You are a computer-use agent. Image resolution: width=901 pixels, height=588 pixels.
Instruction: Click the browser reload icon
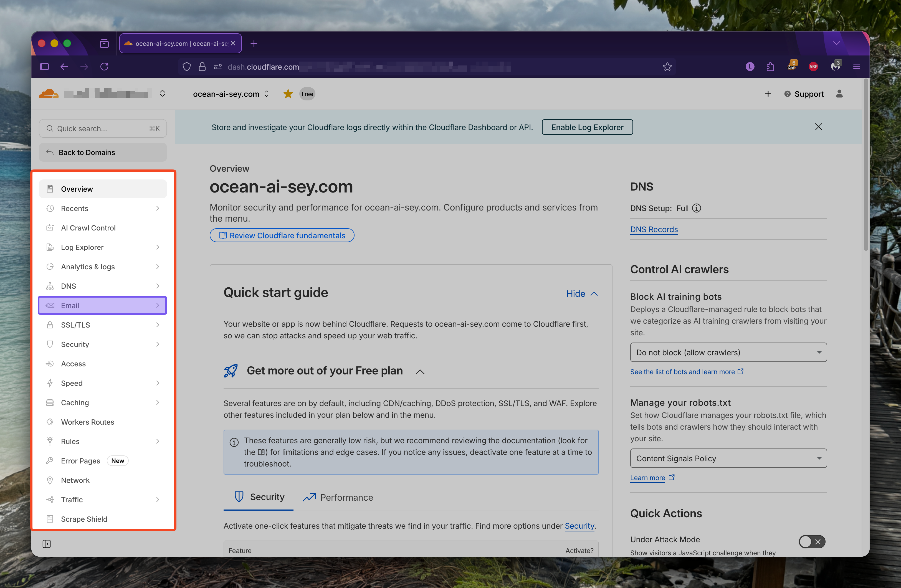pos(105,67)
